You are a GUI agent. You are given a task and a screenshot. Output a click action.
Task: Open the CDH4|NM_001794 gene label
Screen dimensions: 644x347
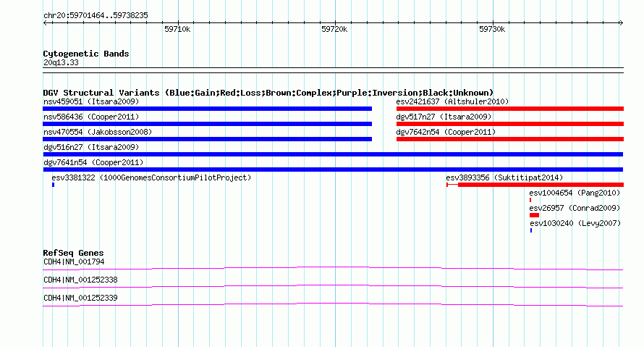74,262
